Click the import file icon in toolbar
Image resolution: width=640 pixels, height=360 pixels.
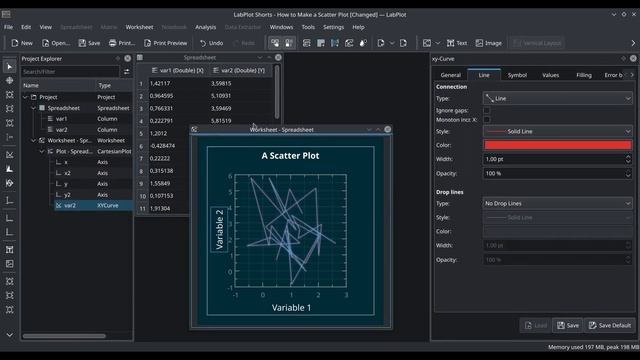click(381, 43)
